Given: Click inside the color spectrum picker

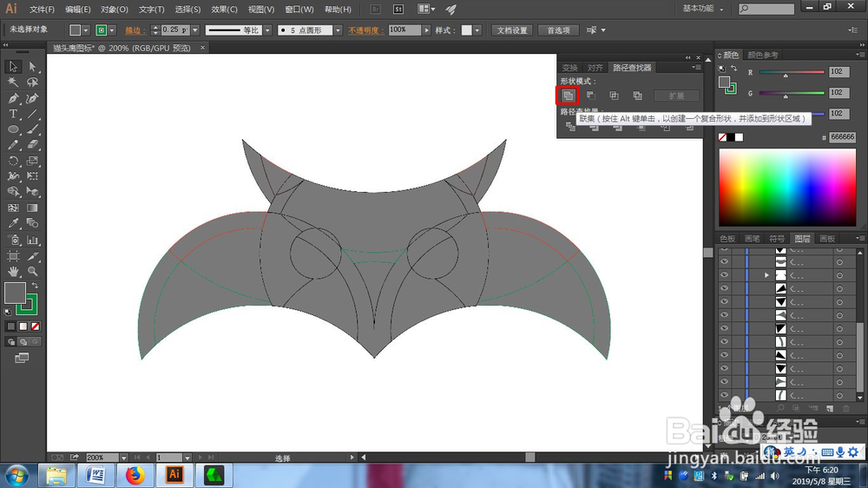Looking at the screenshot, I should tap(786, 187).
